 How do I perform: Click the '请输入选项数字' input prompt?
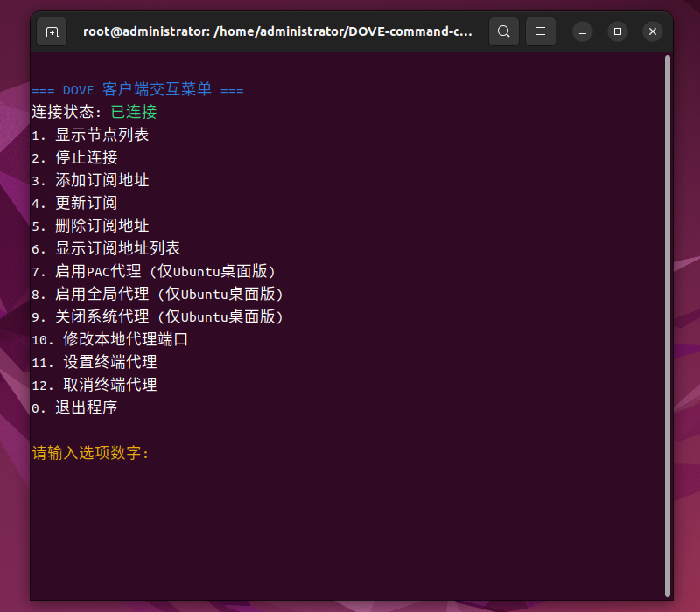91,453
